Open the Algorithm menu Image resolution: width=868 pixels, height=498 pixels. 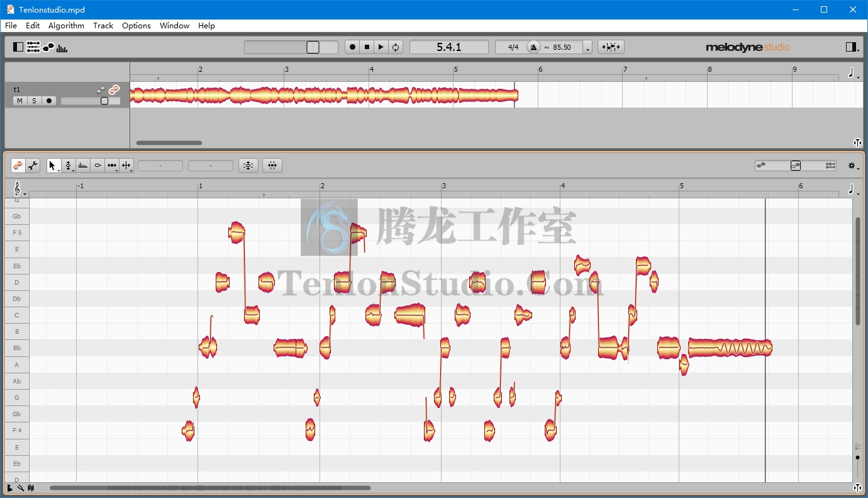tap(66, 26)
